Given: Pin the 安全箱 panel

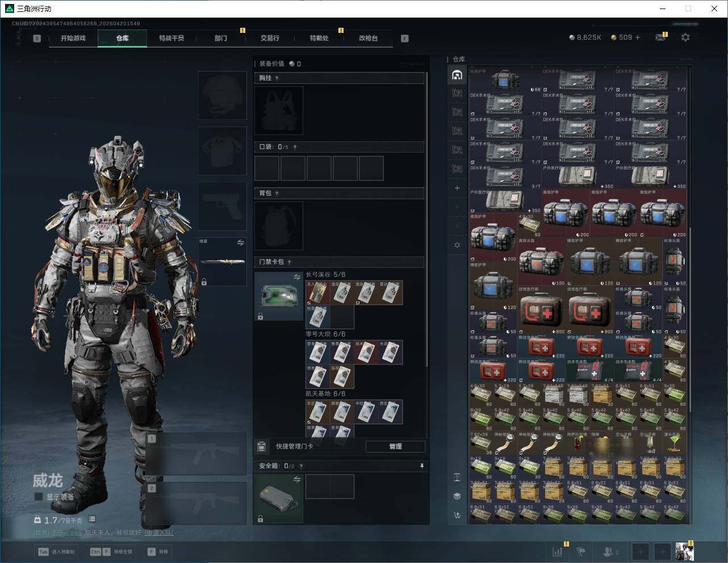Looking at the screenshot, I should 422,466.
